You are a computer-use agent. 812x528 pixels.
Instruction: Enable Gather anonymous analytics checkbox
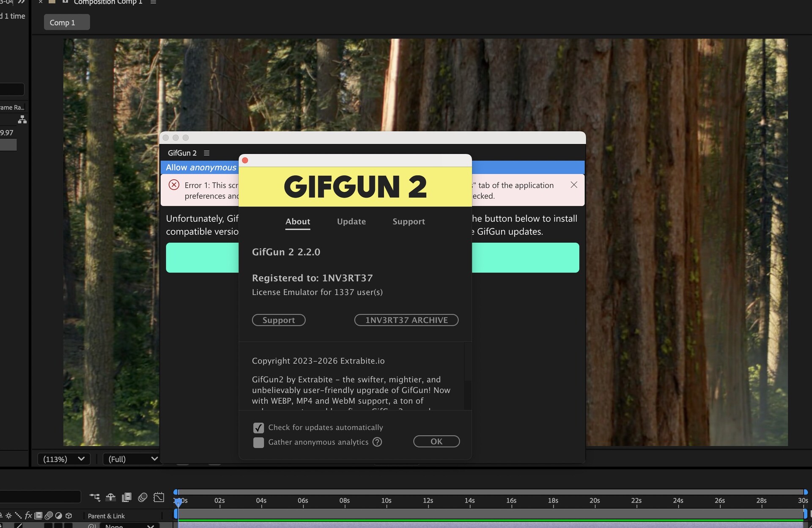click(x=258, y=443)
